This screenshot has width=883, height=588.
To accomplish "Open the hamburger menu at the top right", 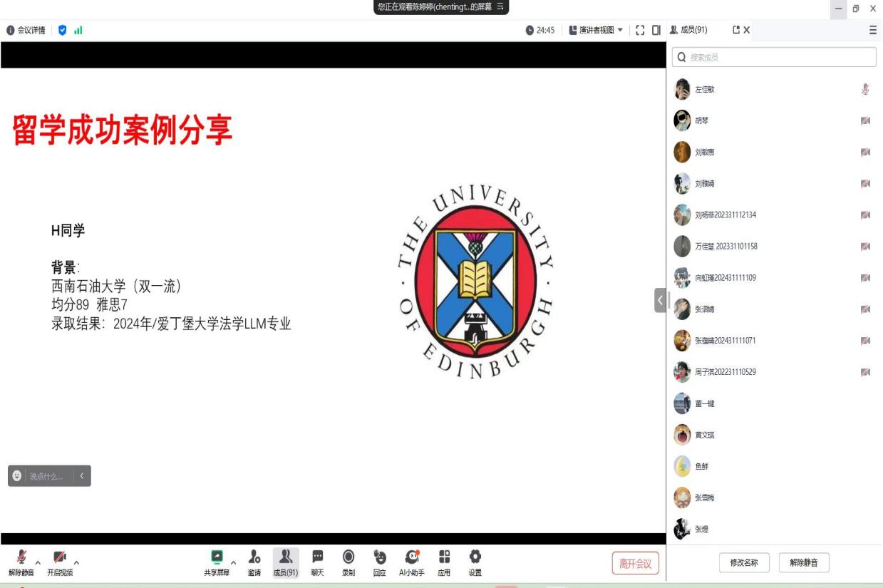I will tap(873, 30).
